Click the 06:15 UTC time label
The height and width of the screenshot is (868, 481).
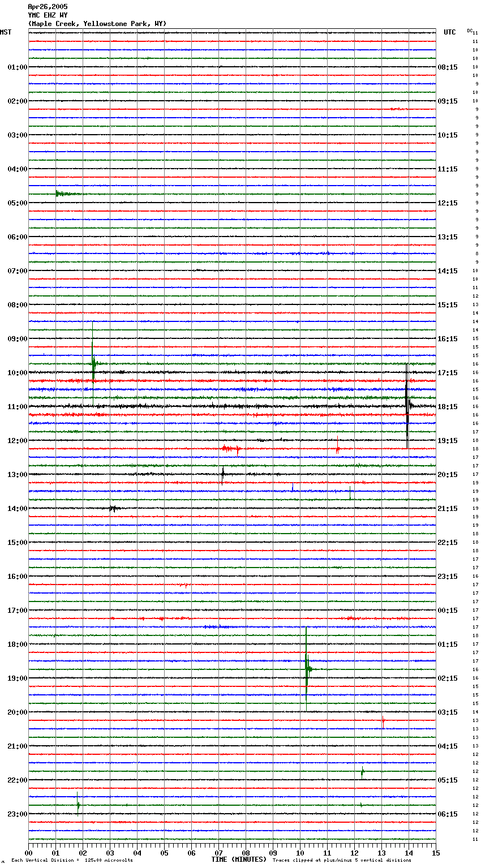(448, 814)
